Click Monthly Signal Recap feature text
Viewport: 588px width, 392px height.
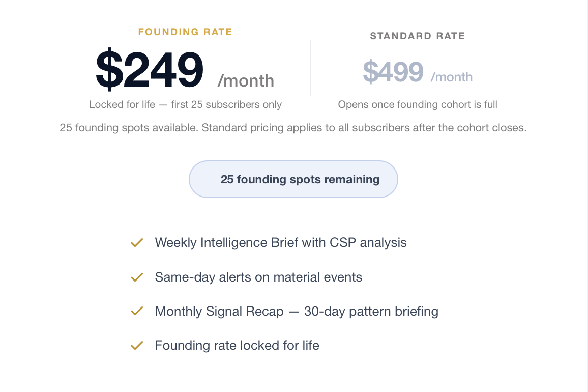click(x=297, y=311)
